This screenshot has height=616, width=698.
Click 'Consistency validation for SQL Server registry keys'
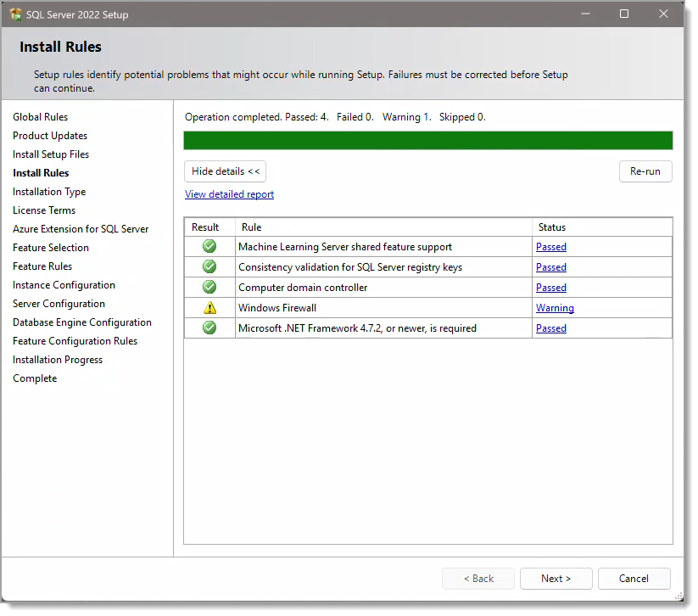coord(350,267)
